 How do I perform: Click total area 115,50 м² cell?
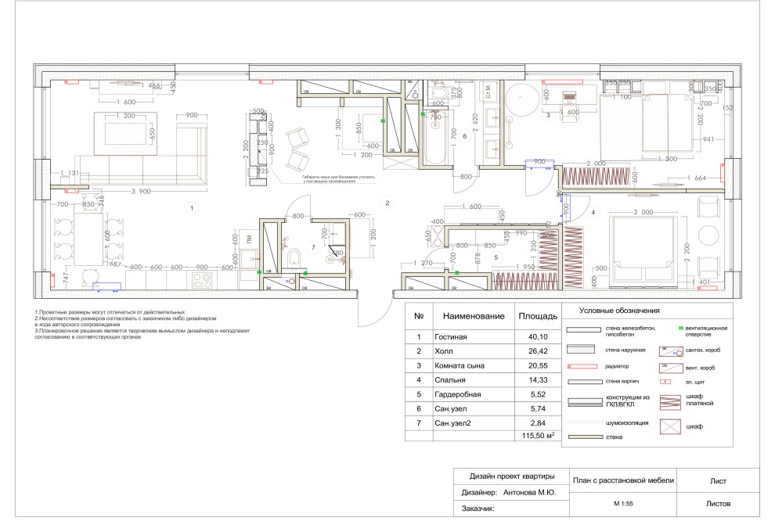(535, 435)
